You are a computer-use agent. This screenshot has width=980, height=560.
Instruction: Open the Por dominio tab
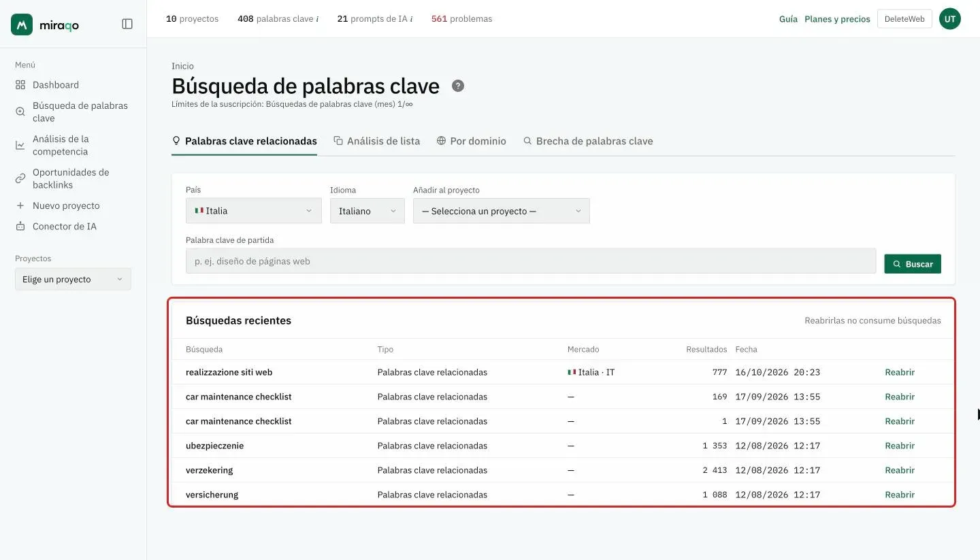(471, 141)
